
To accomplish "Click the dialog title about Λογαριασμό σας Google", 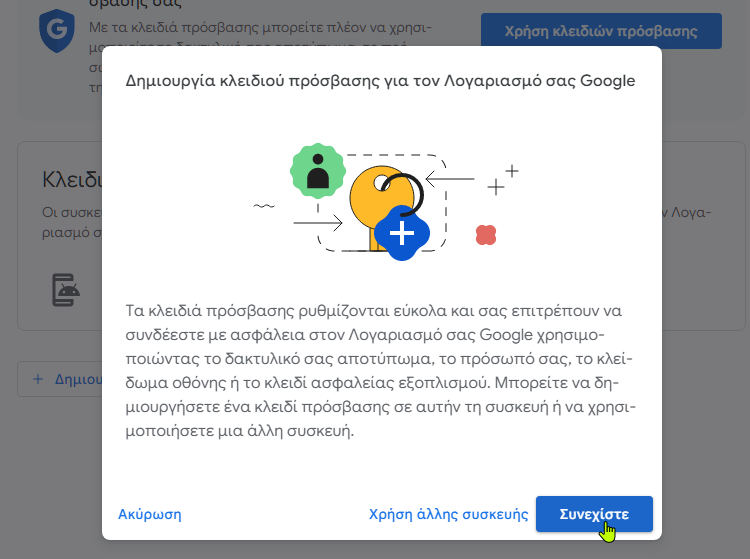I will tap(380, 81).
